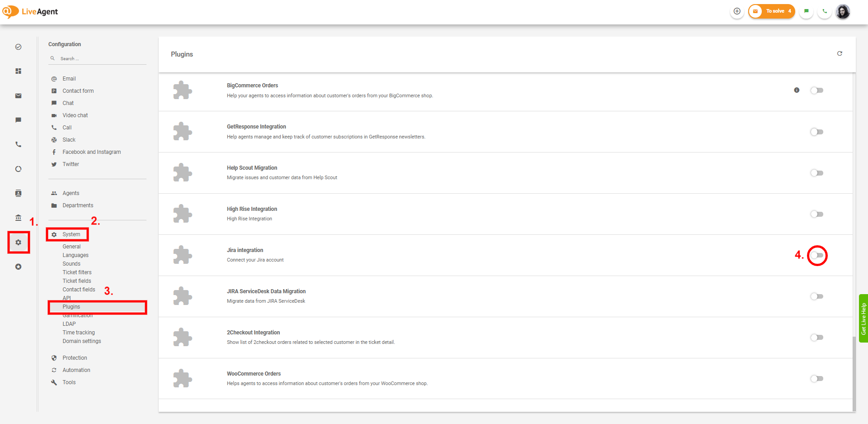Open the Get Live Help side tab

[863, 319]
